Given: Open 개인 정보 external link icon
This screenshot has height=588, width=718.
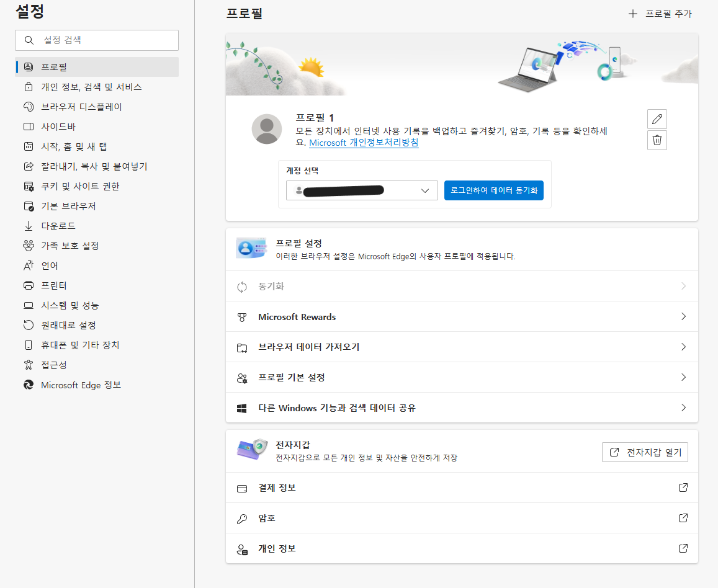Looking at the screenshot, I should pyautogui.click(x=683, y=548).
